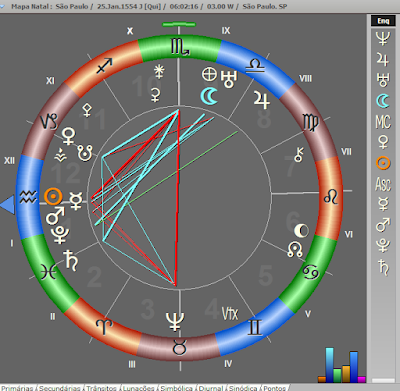Open the element balance bar graph

(341, 365)
